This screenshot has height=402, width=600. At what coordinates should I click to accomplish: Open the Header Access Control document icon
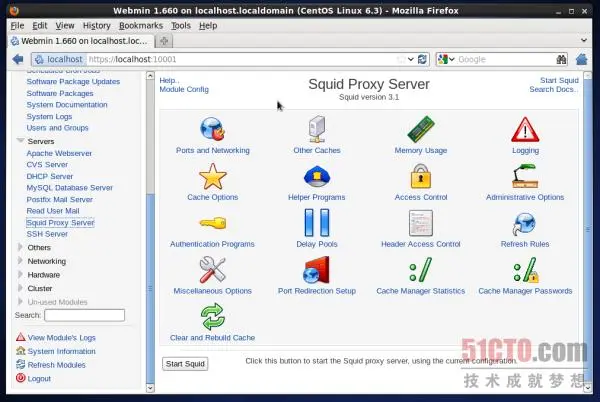point(421,223)
